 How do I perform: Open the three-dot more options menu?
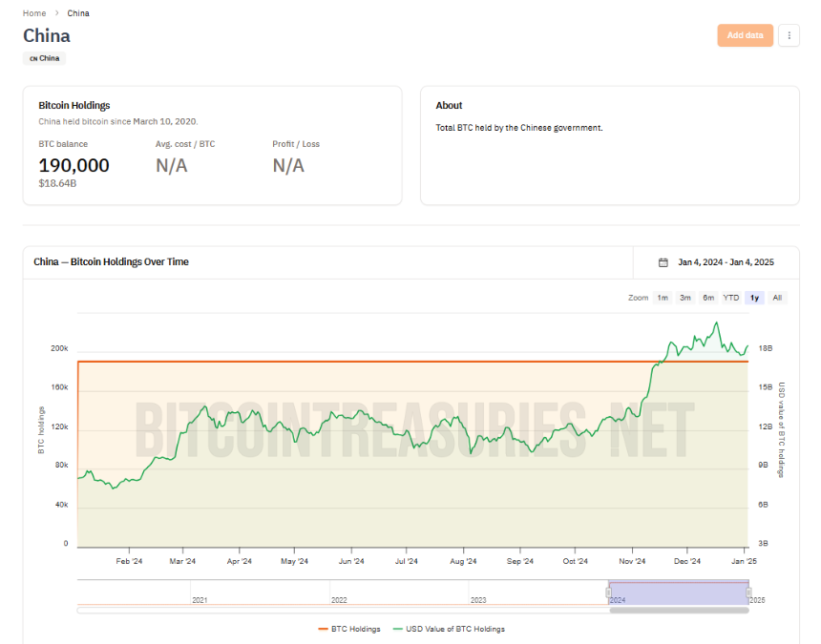coord(789,35)
